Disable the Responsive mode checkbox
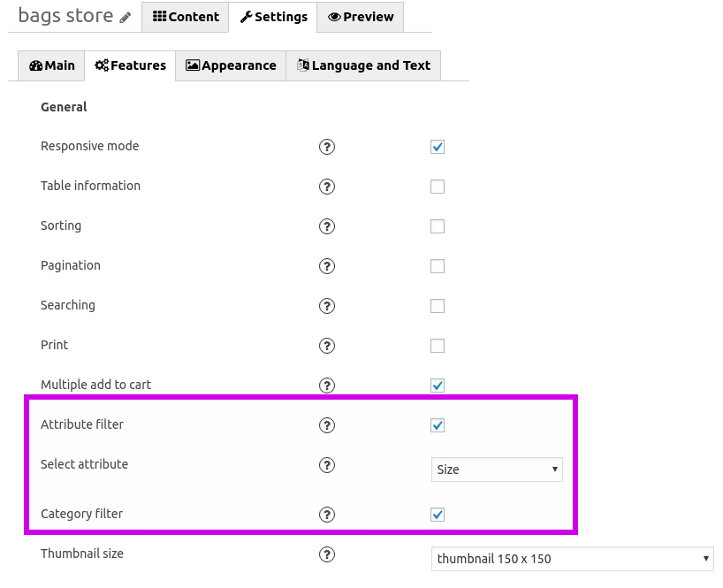This screenshot has height=588, width=723. (x=438, y=147)
